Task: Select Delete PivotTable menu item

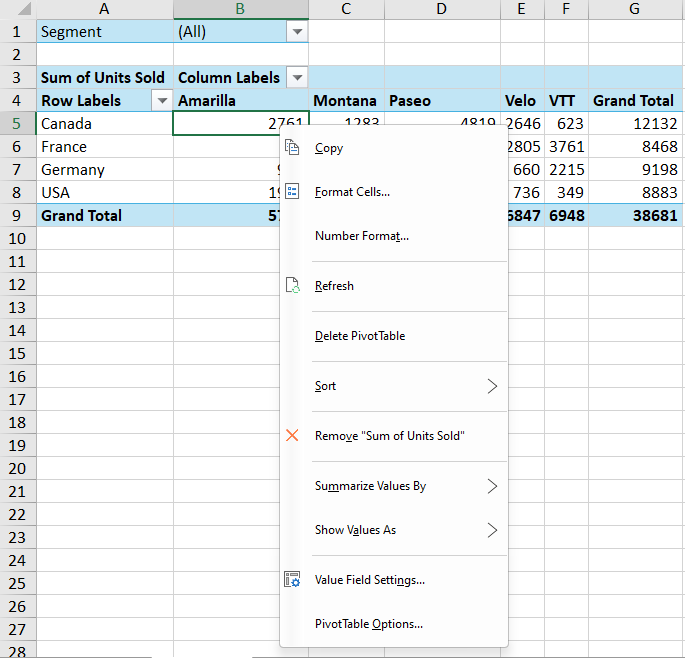Action: tap(359, 336)
